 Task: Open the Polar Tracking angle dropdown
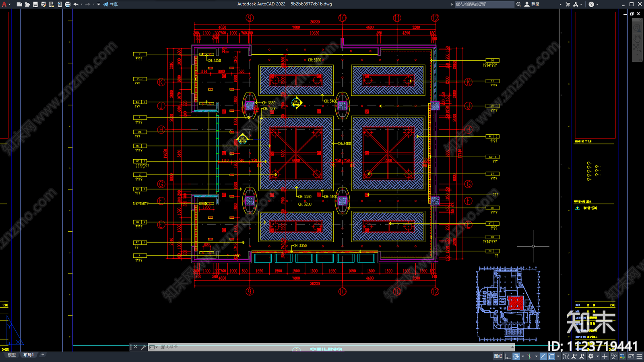pos(523,356)
